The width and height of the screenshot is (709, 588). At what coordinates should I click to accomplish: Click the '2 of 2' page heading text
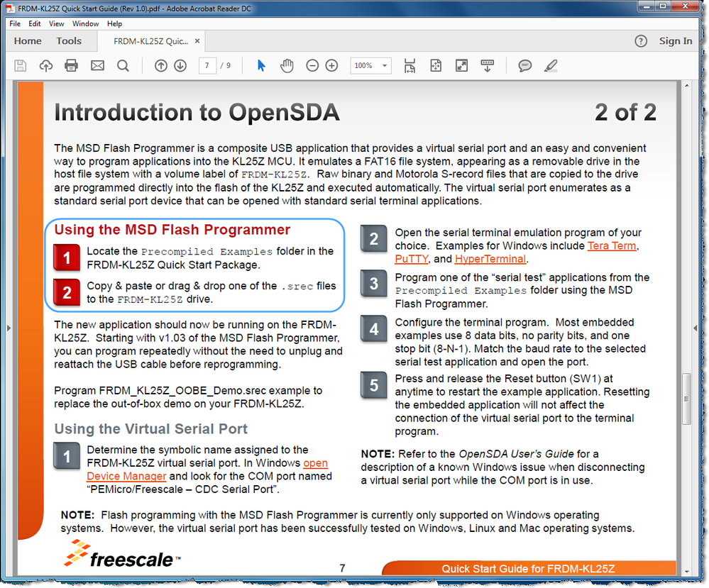(x=625, y=113)
